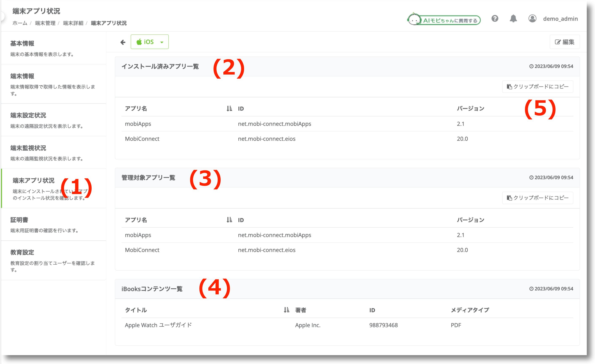Image resolution: width=595 pixels, height=364 pixels.
Task: Open the 端末設定状況 sidebar section
Action: pos(54,120)
